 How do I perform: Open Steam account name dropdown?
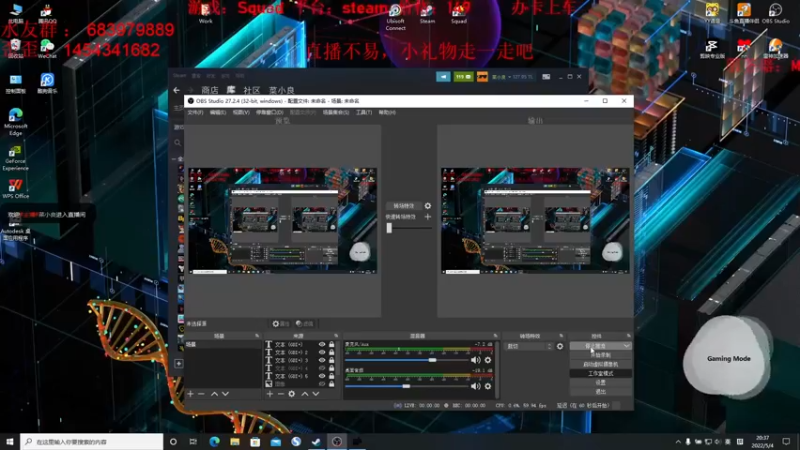[512, 77]
